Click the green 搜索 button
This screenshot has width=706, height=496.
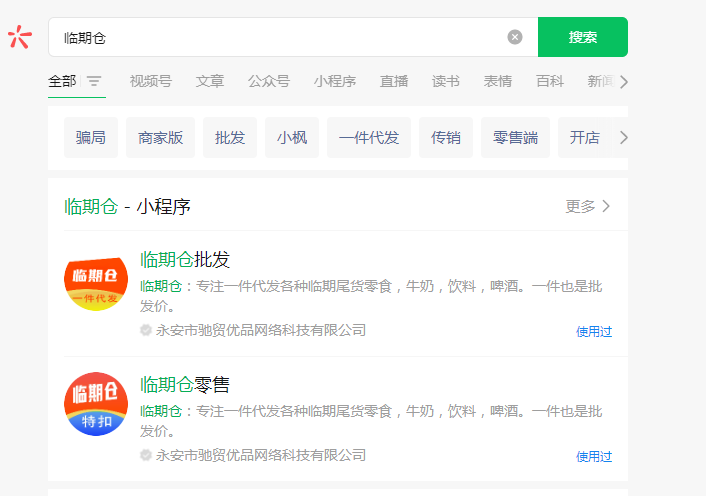[x=583, y=37]
